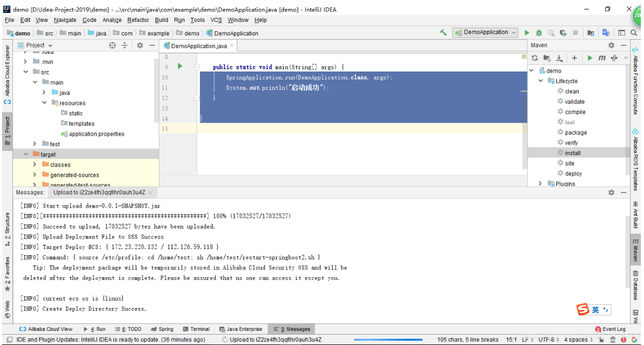The width and height of the screenshot is (644, 345).
Task: Click the Project panel locate target icon
Action: (112, 45)
